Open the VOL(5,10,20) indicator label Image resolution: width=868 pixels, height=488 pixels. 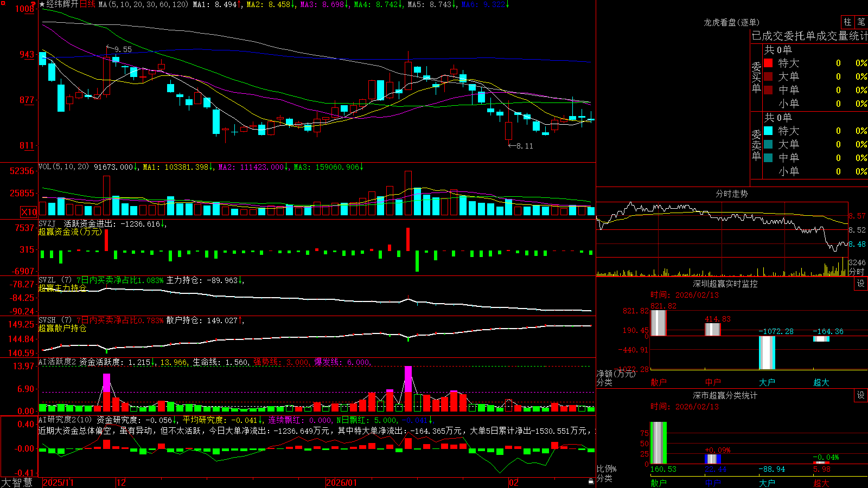(63, 167)
